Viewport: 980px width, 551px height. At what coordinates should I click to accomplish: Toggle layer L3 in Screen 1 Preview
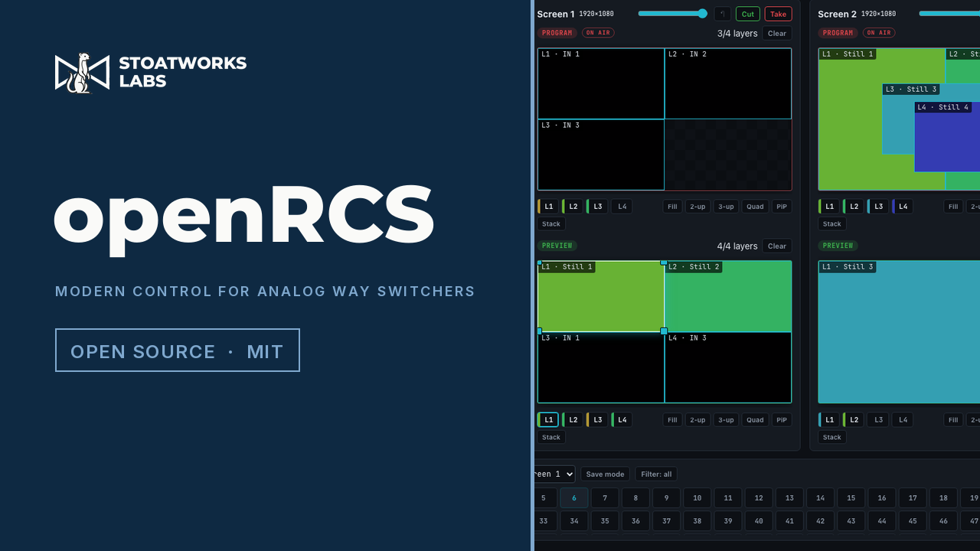[x=597, y=420]
